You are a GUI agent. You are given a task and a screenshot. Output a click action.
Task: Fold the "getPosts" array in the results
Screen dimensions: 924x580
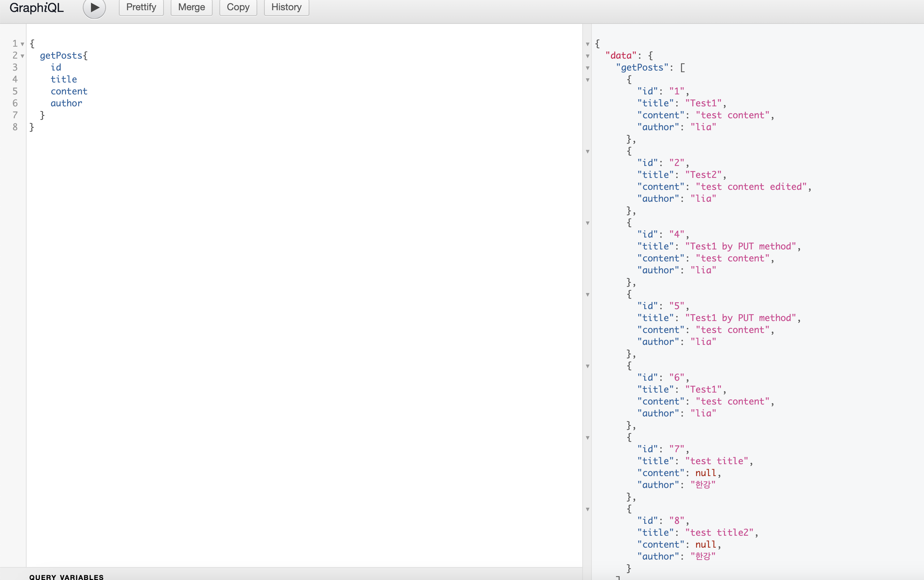tap(587, 68)
